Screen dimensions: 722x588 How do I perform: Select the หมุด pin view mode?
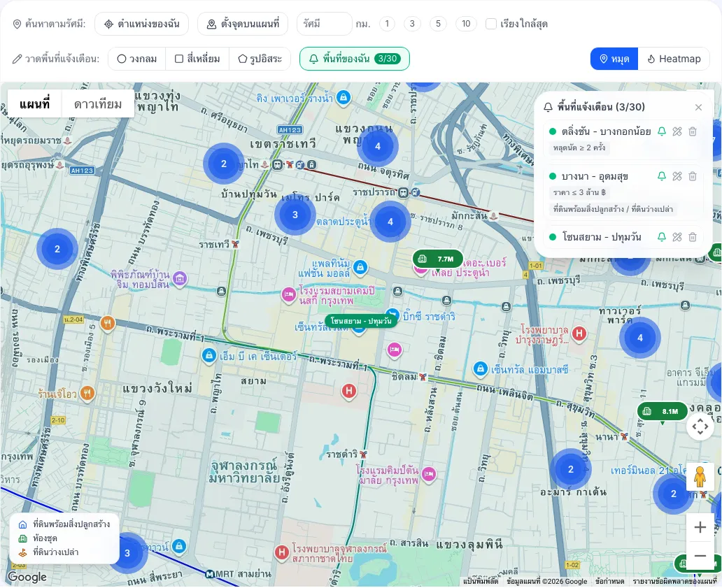614,59
